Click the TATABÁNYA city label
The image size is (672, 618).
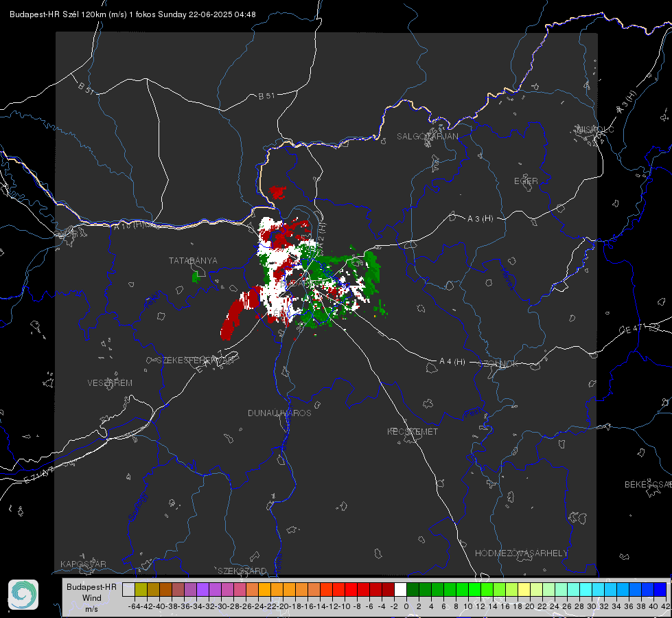coord(193,261)
